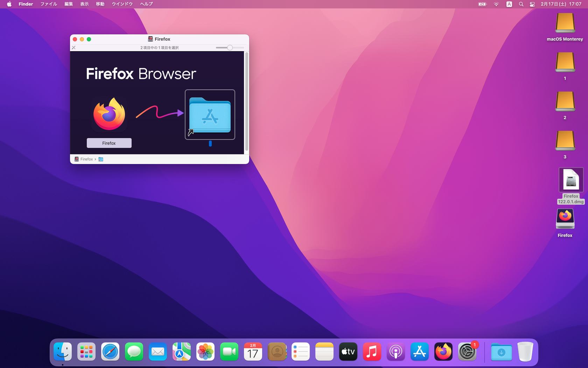Open the ヘルプ menu

click(x=146, y=4)
